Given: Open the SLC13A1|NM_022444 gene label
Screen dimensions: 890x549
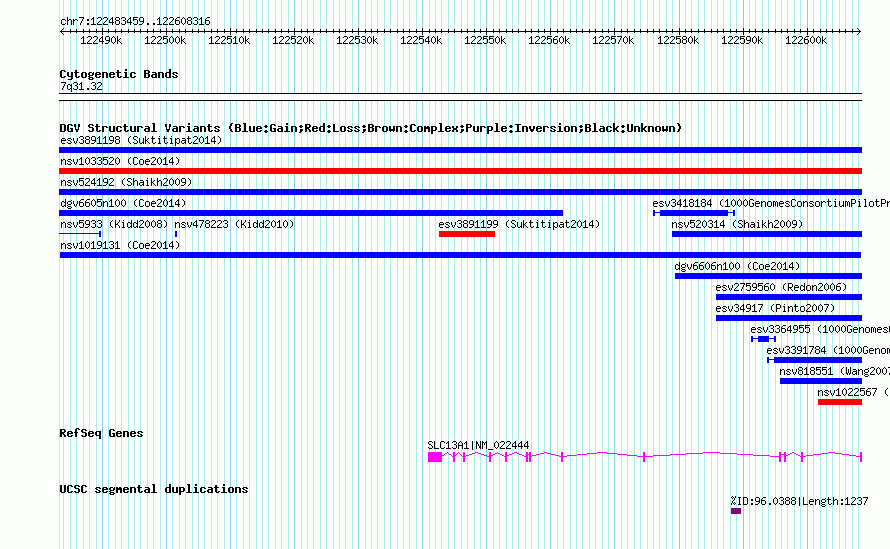Looking at the screenshot, I should click(x=478, y=445).
